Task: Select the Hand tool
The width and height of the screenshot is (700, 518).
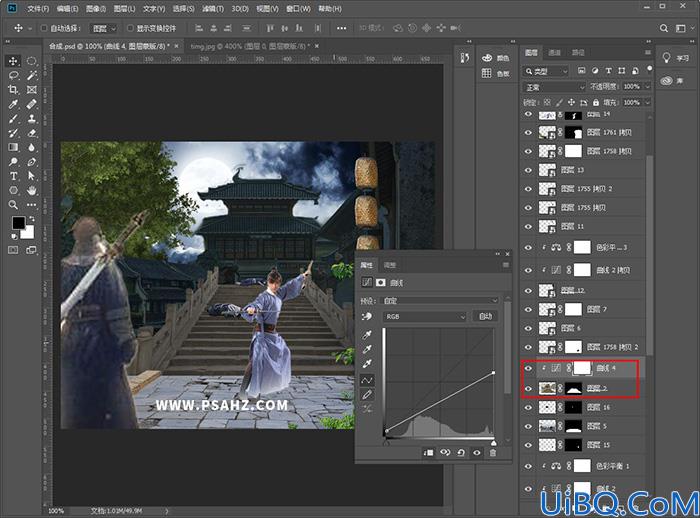Action: (x=31, y=191)
